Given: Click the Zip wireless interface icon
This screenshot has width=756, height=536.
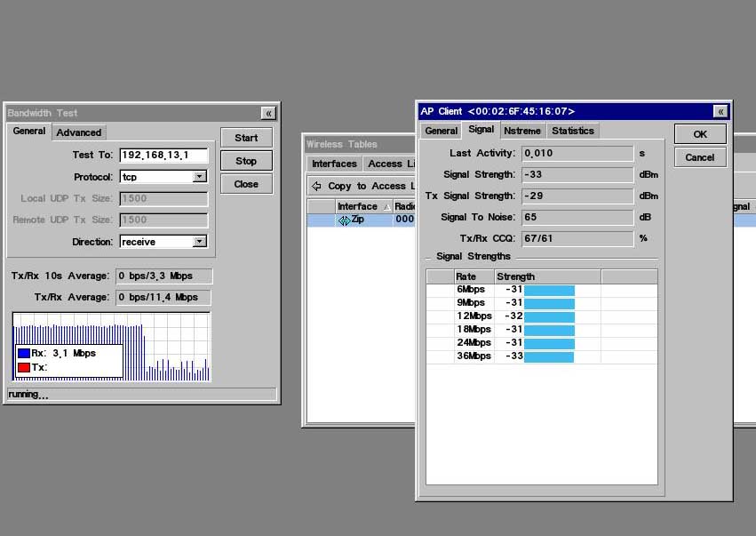Looking at the screenshot, I should pos(344,220).
